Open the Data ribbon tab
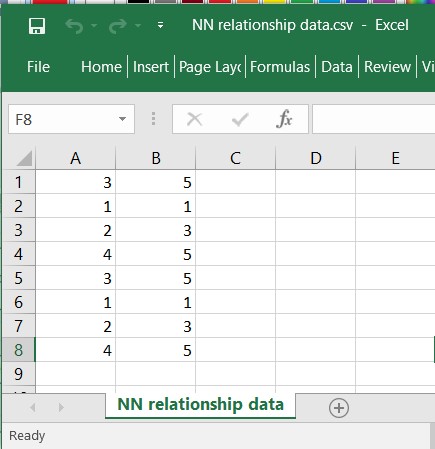 337,67
